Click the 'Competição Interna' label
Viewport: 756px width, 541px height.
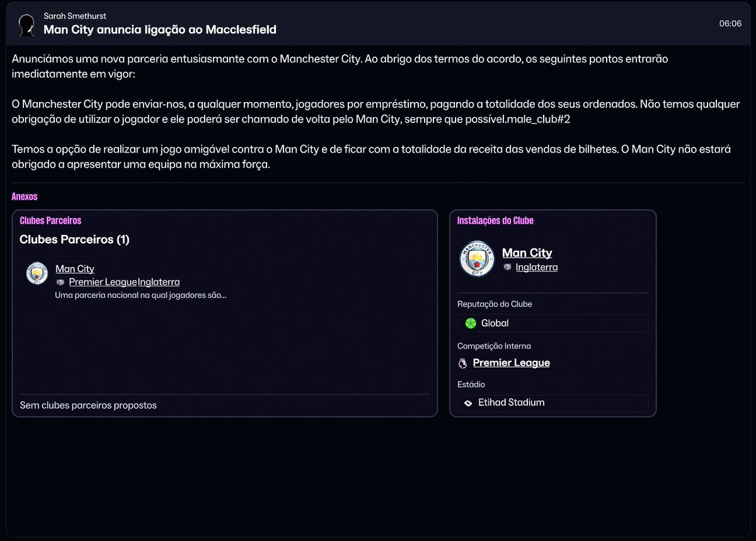[x=494, y=346]
